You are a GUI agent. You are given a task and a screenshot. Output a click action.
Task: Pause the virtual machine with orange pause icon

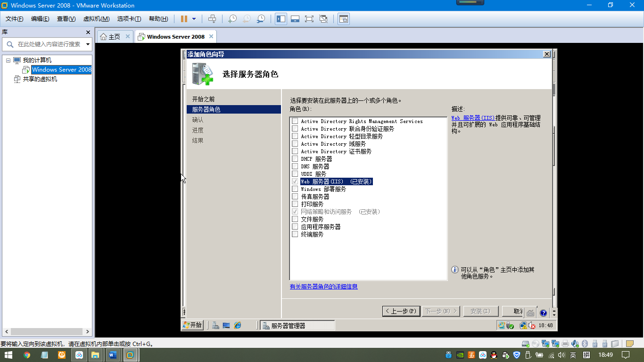click(184, 19)
